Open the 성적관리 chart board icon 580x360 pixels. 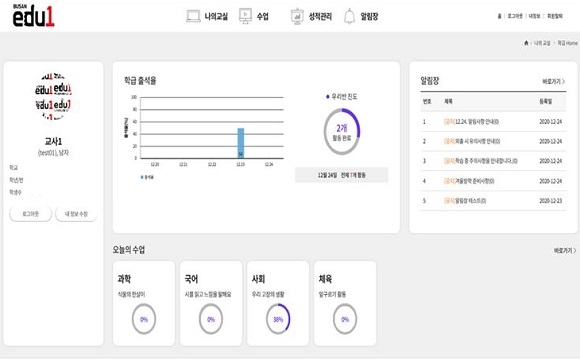coord(297,16)
